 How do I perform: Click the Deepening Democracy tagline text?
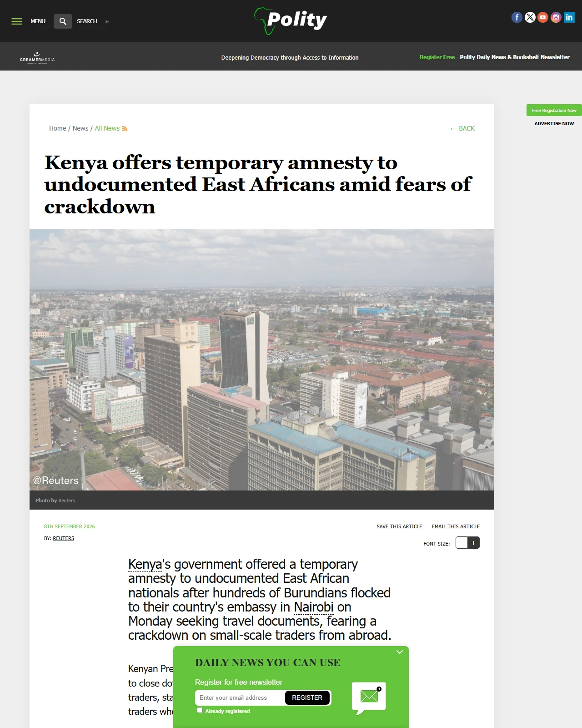[290, 57]
